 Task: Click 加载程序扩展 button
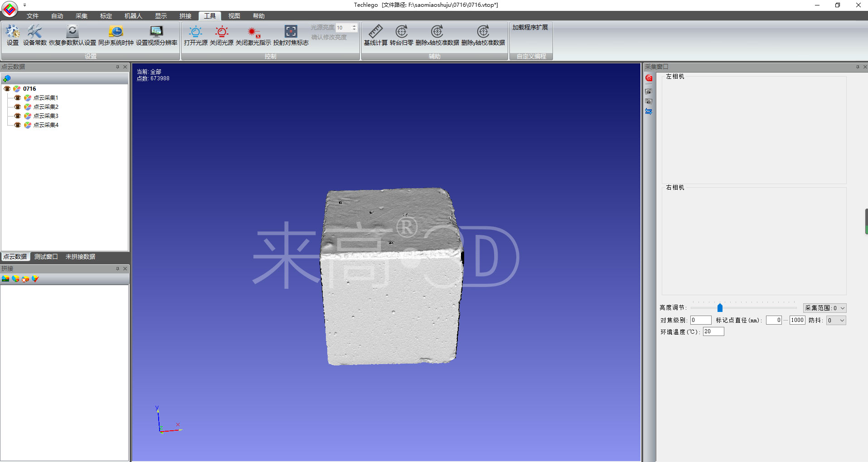[530, 28]
